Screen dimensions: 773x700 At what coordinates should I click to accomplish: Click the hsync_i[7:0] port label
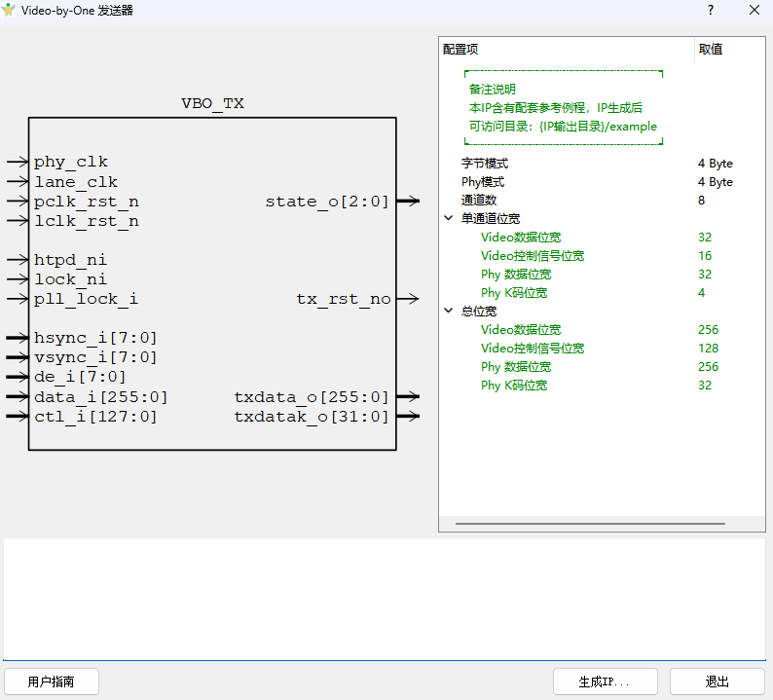[95, 338]
